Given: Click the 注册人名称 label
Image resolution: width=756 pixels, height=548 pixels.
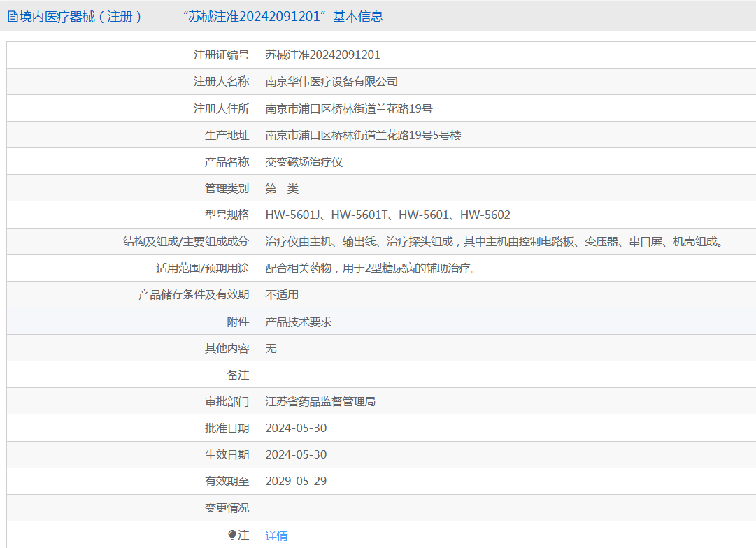Looking at the screenshot, I should pyautogui.click(x=221, y=82).
